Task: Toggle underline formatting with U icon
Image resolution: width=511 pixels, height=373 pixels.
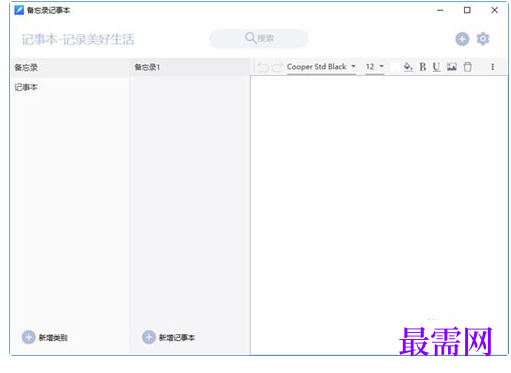Action: [436, 67]
